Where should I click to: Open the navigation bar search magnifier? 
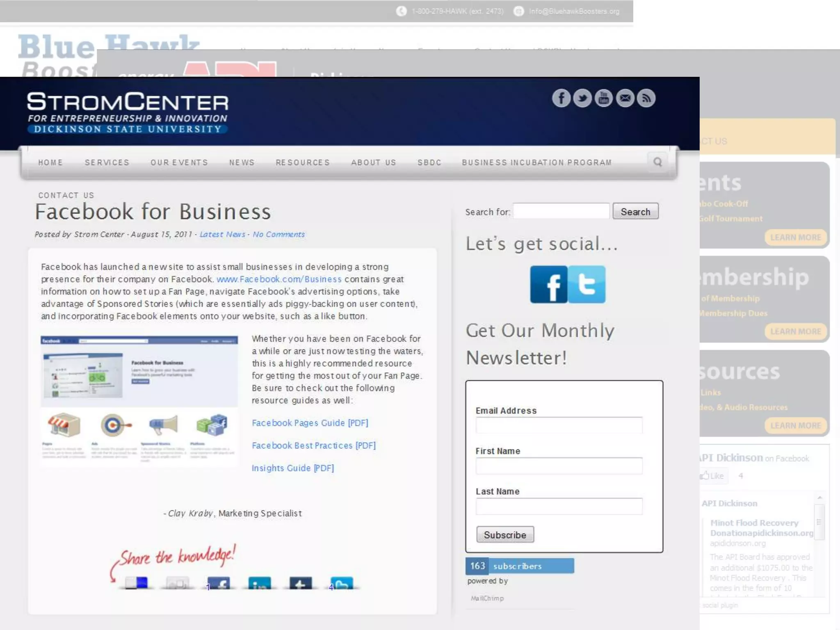pyautogui.click(x=658, y=162)
